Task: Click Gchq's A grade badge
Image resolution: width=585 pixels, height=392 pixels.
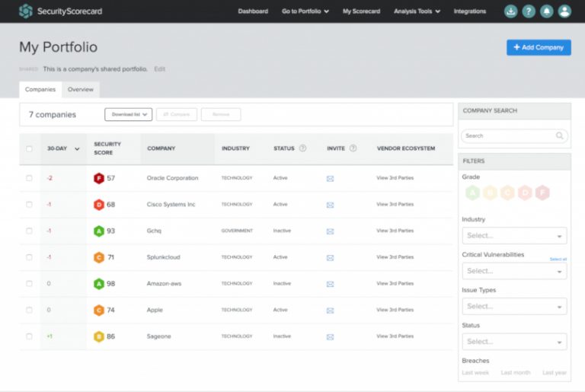Action: point(99,231)
